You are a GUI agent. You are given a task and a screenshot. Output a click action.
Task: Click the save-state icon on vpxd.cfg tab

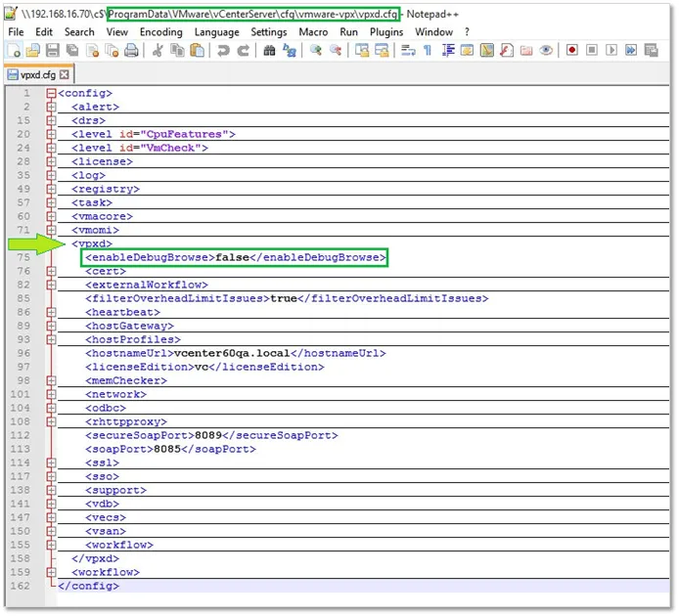[13, 75]
